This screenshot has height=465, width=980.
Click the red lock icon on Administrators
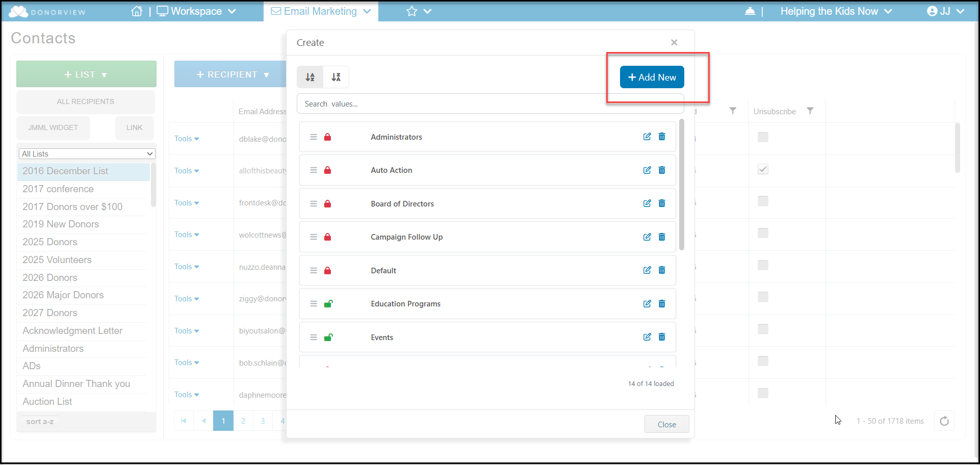328,137
